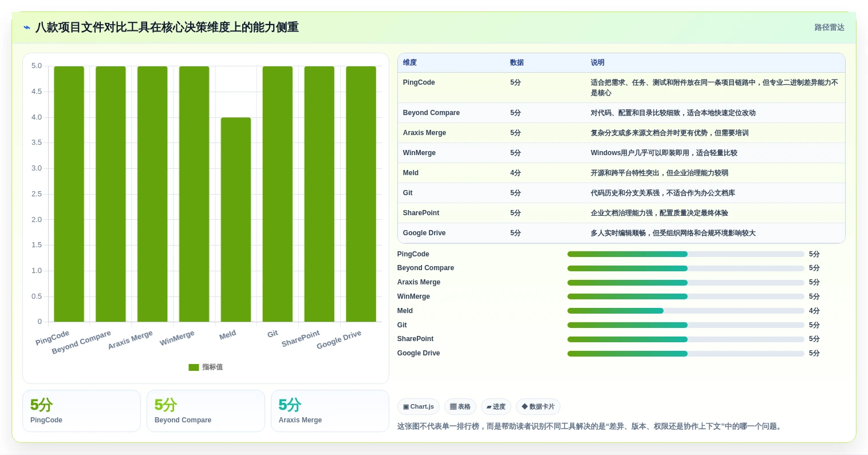
Task: Click the 表格 tag chip
Action: (460, 407)
